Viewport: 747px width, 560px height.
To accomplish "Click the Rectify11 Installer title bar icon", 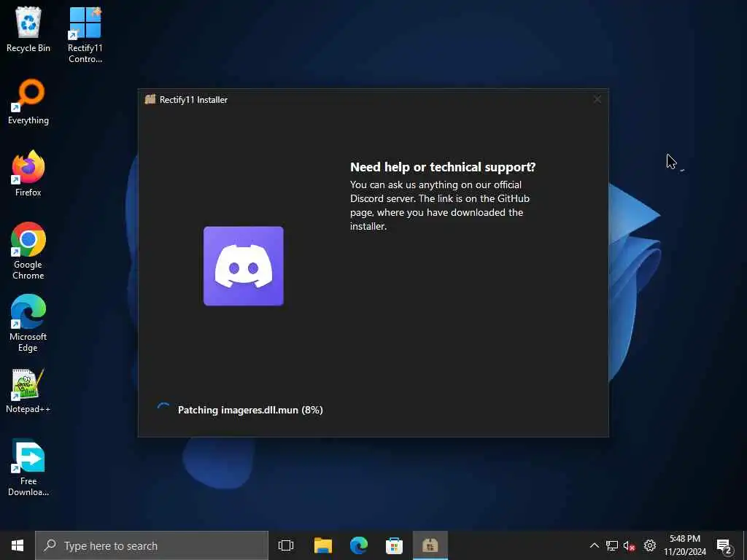I will pos(150,99).
